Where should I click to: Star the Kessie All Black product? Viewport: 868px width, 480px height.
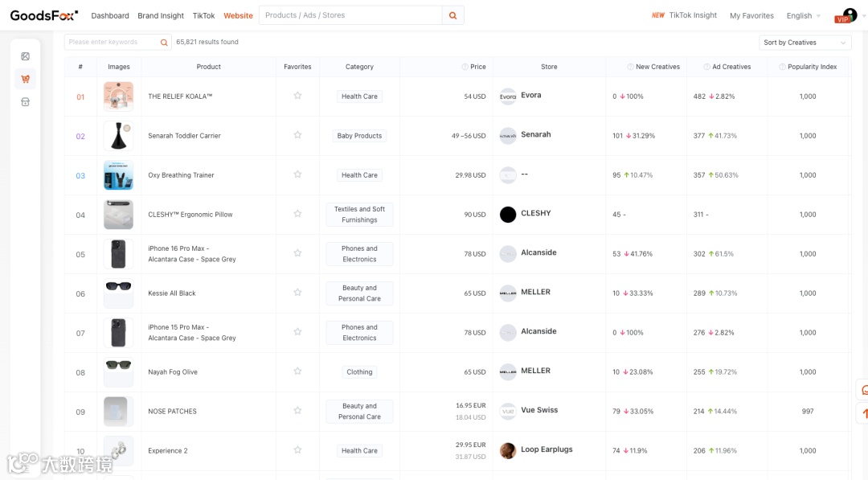pyautogui.click(x=297, y=293)
